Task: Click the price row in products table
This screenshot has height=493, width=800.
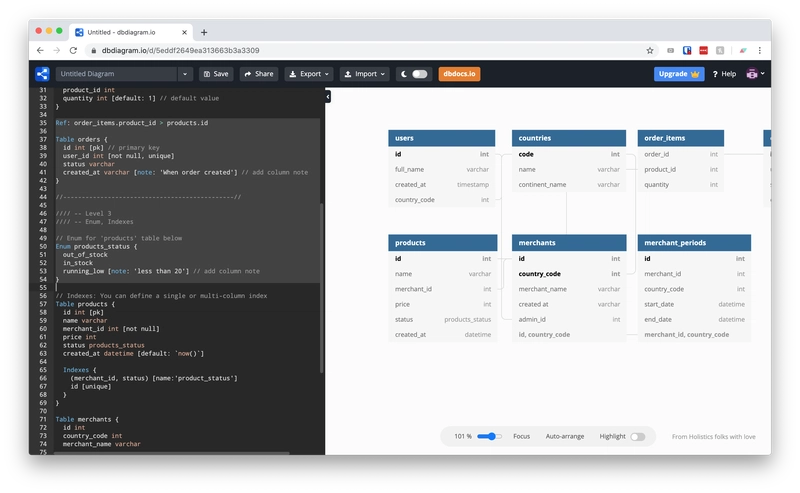Action: pos(443,304)
